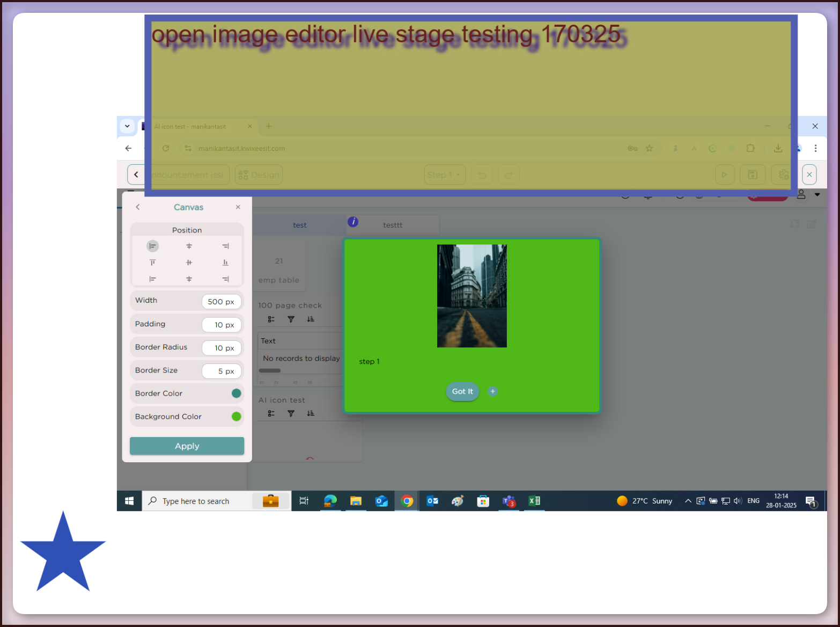The width and height of the screenshot is (840, 627).
Task: Open Microsoft Edge from taskbar
Action: point(330,501)
